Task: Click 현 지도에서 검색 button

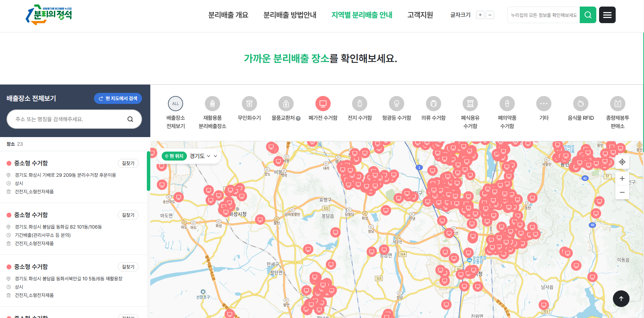Action: click(118, 98)
